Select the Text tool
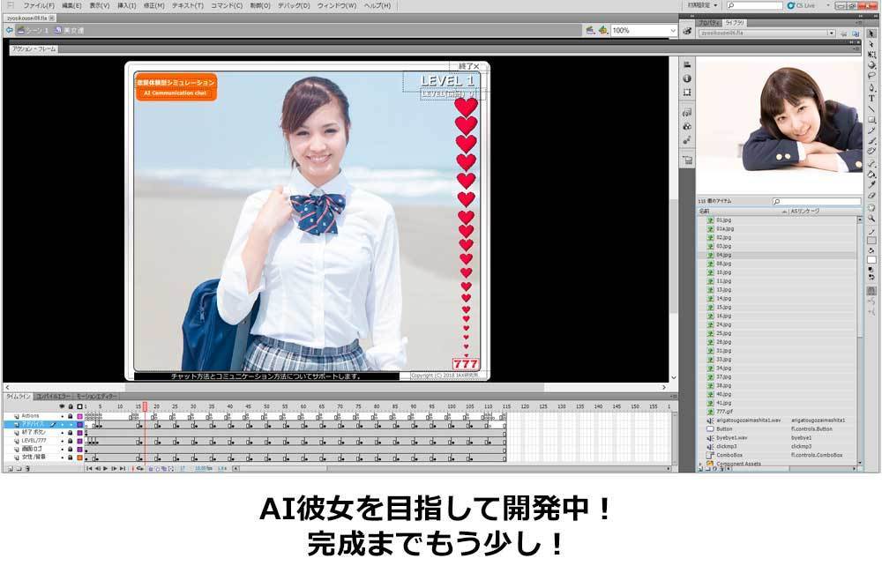882x588 pixels. coord(871,98)
